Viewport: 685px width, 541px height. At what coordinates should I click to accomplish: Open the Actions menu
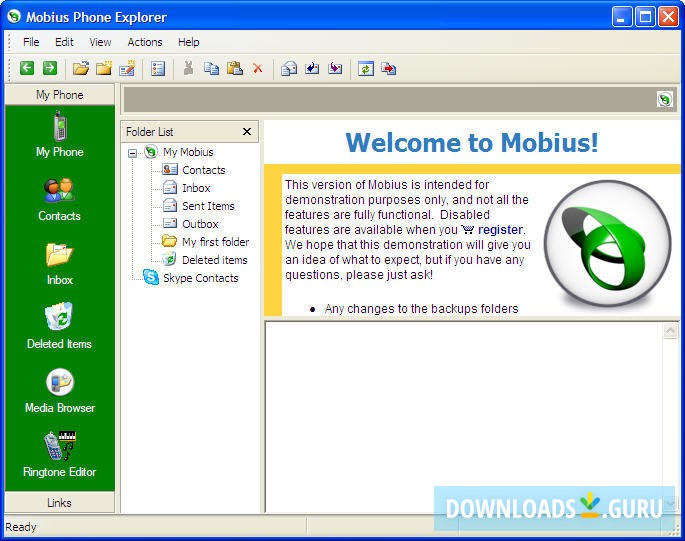tap(145, 42)
